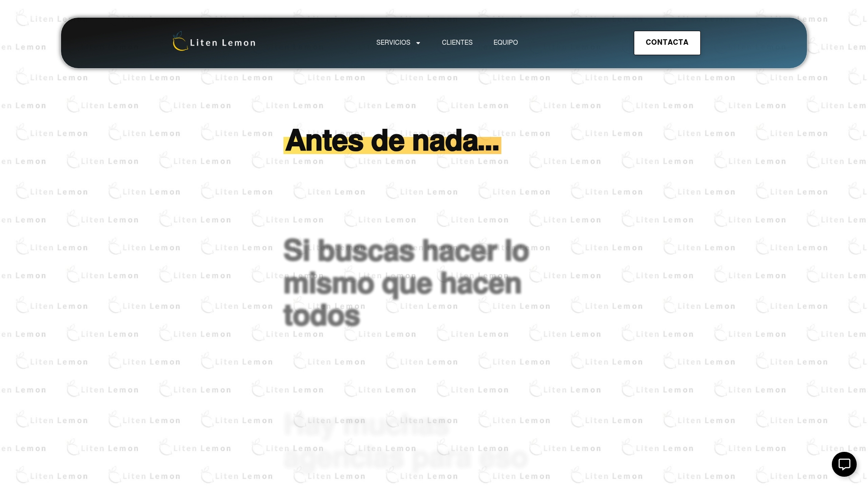The width and height of the screenshot is (868, 488).
Task: Click the CONTACTA button
Action: 667,42
